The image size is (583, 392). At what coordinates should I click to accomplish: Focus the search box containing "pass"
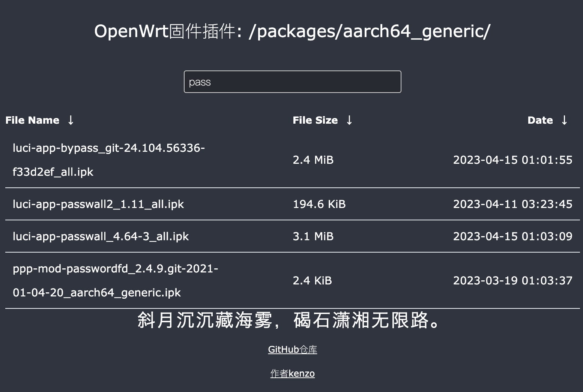click(292, 82)
